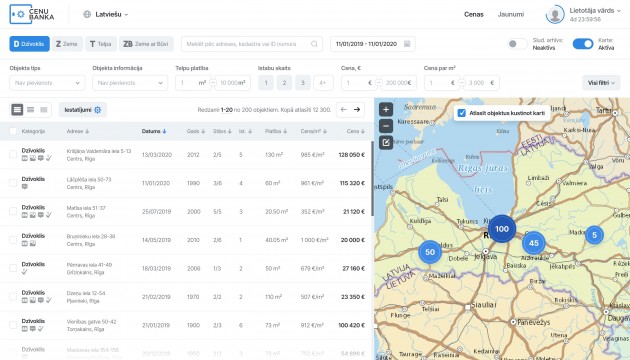Open the Lietotāja vārds user menu
This screenshot has width=630, height=360.
[595, 11]
